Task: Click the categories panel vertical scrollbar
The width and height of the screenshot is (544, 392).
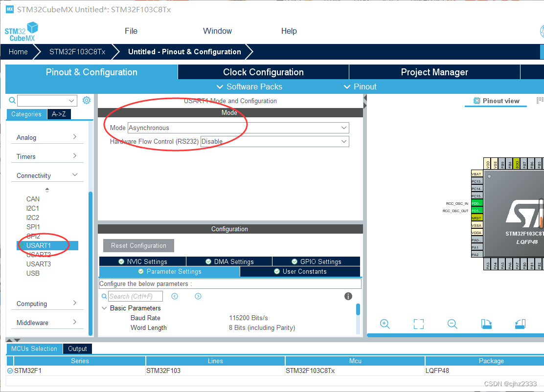Action: pos(91,263)
